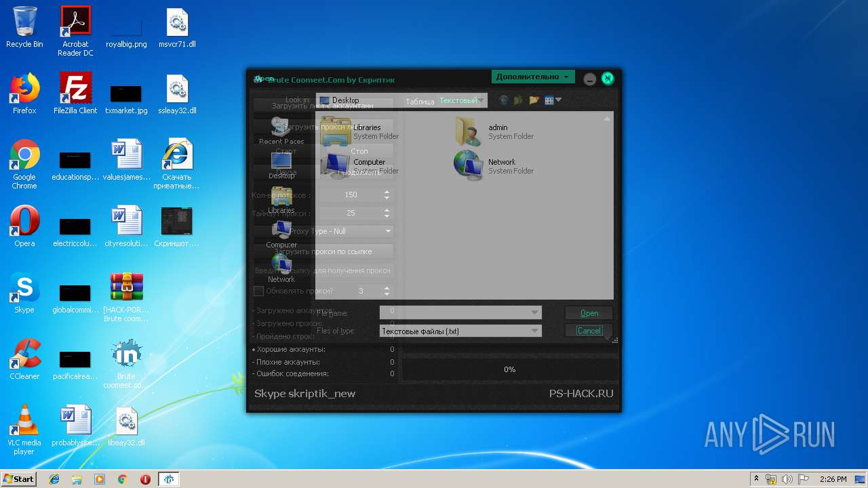Select Desktop in places bar
The image size is (868, 488).
281,165
